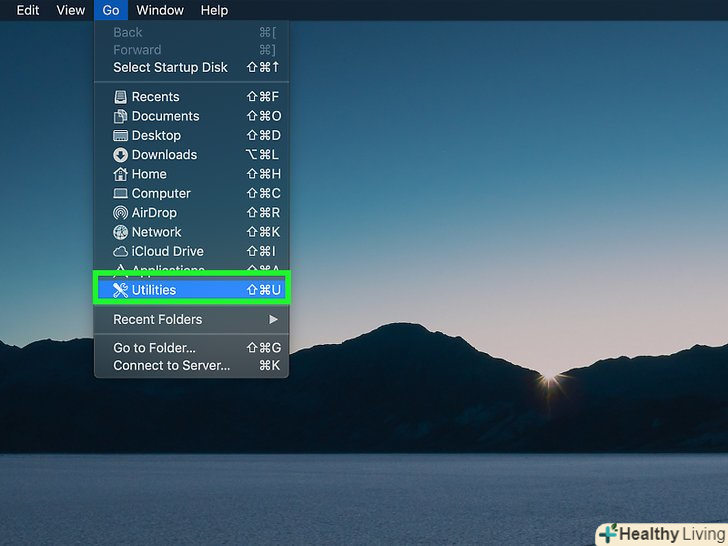Open the Window menu

tap(160, 10)
